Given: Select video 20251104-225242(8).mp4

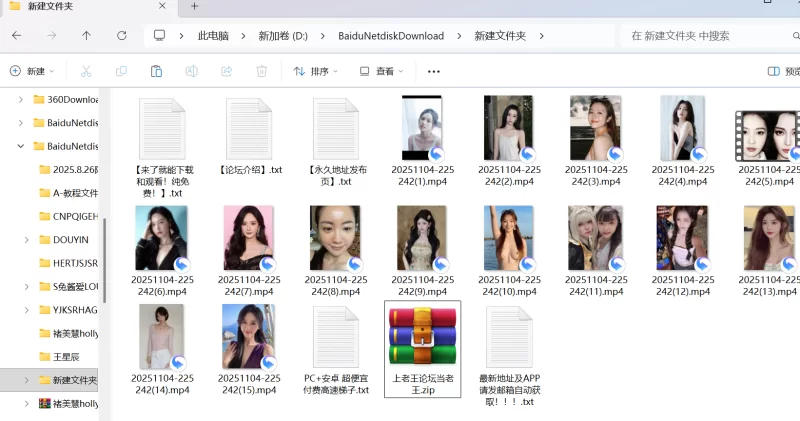Looking at the screenshot, I should 336,251.
